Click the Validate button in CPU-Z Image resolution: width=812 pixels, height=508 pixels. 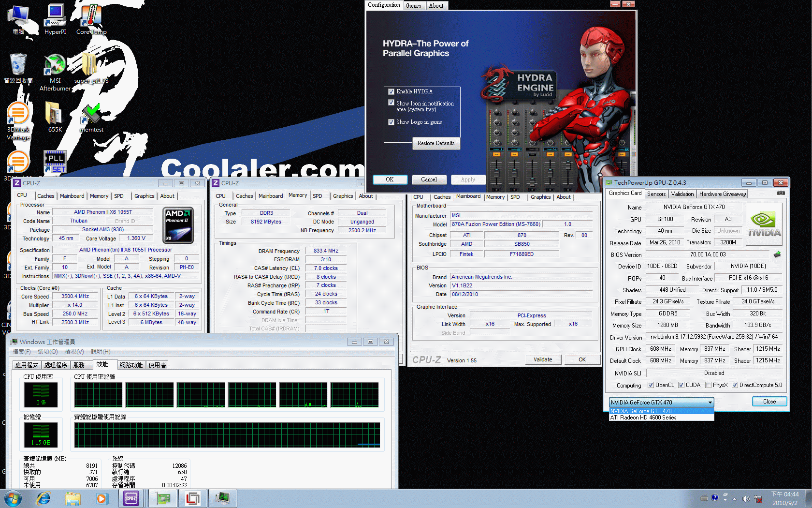coord(543,359)
